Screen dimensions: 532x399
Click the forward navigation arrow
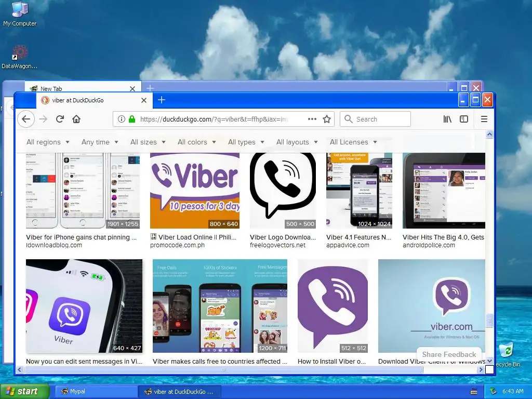tap(43, 119)
